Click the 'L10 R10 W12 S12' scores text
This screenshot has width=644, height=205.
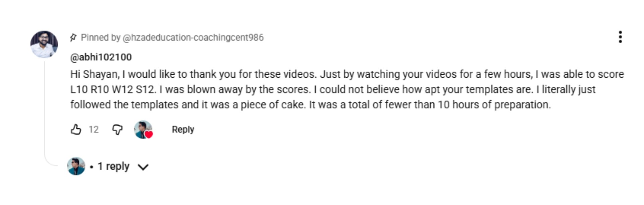pyautogui.click(x=113, y=89)
